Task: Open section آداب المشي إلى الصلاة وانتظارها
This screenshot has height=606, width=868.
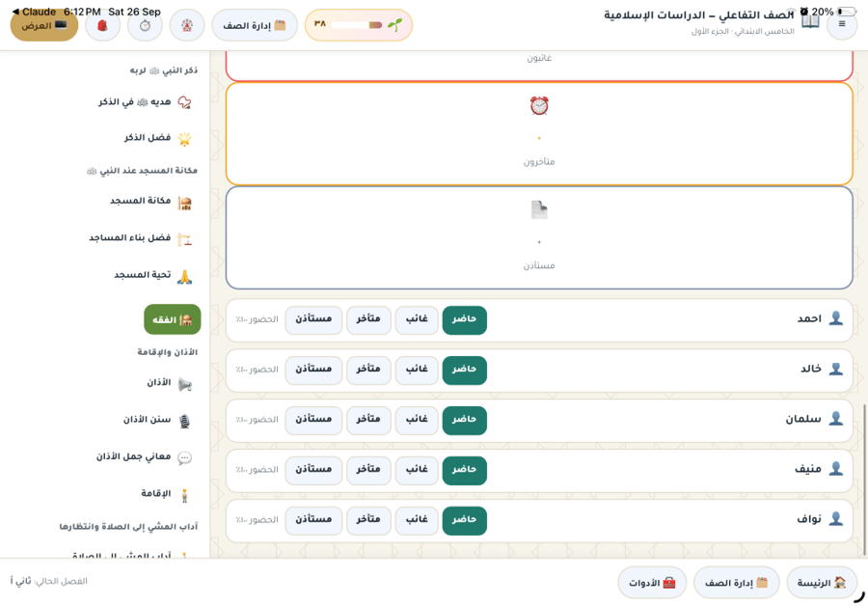Action: [x=128, y=526]
